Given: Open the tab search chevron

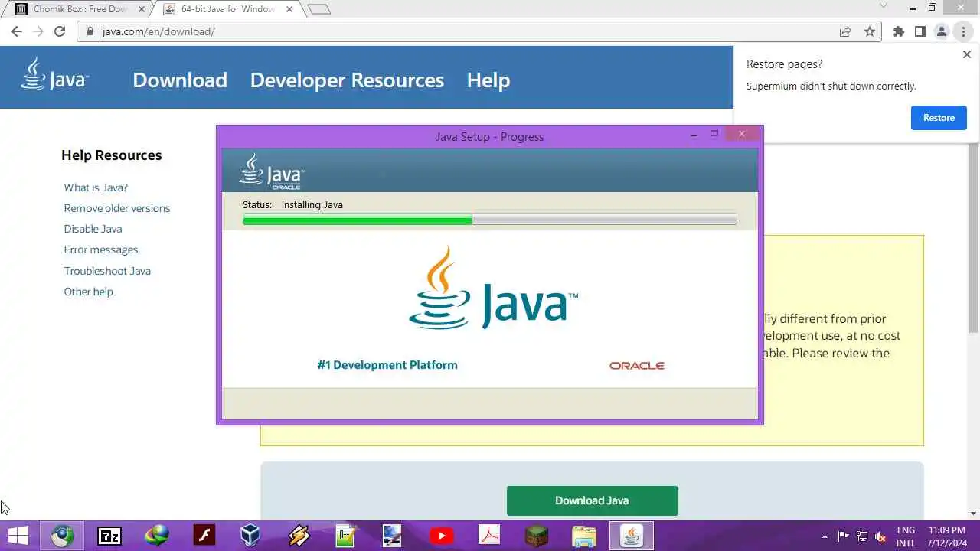Looking at the screenshot, I should pos(883,6).
